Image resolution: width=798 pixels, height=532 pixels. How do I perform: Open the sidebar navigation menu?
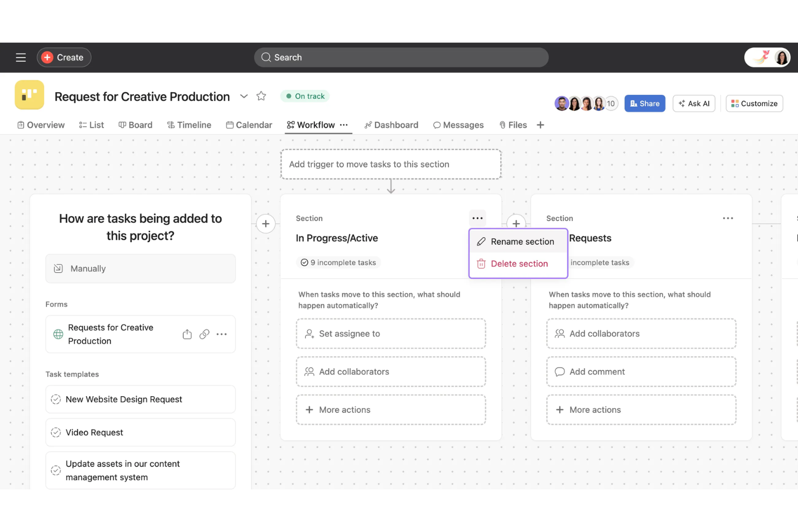point(20,57)
